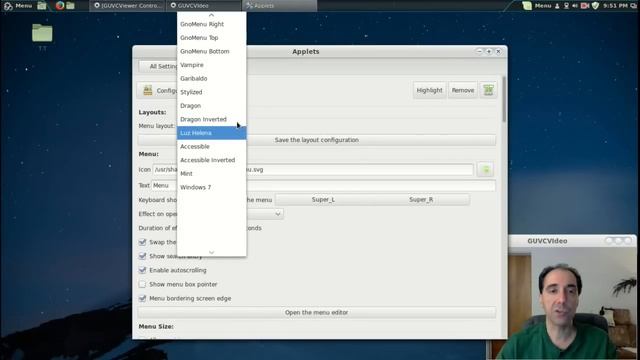Set Super_R keyboard shortcut button
Screen dimensions: 640x360
pos(421,200)
